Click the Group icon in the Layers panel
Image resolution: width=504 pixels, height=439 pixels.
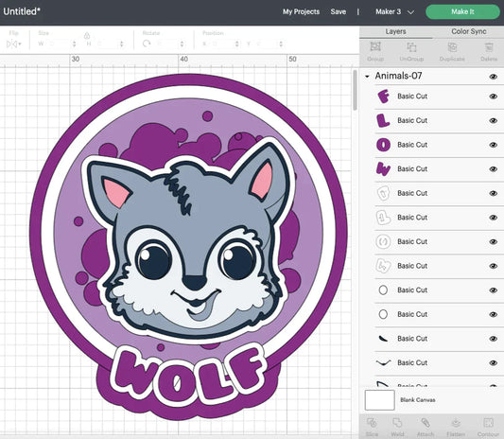[x=375, y=47]
